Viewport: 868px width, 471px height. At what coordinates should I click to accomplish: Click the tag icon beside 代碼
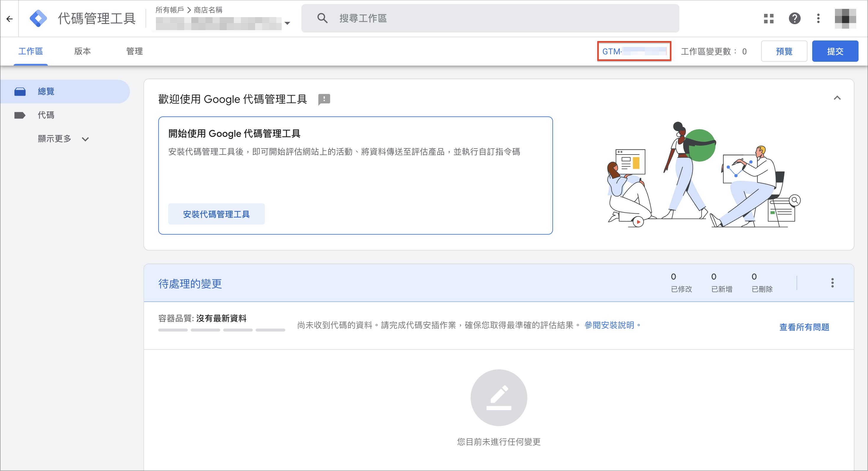coord(20,115)
